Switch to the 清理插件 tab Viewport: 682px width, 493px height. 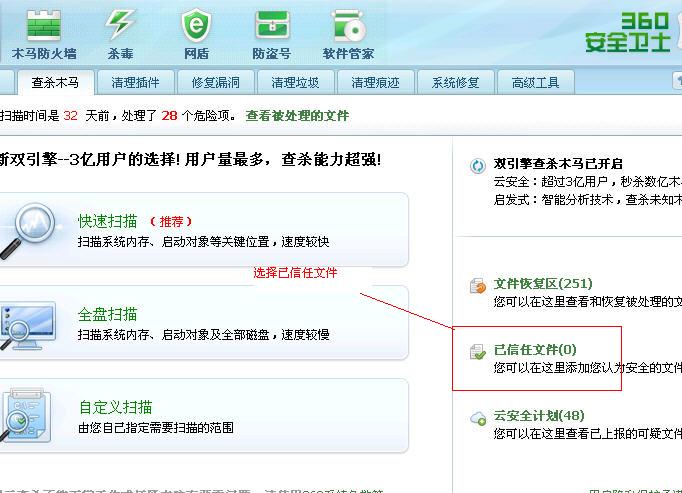click(135, 82)
